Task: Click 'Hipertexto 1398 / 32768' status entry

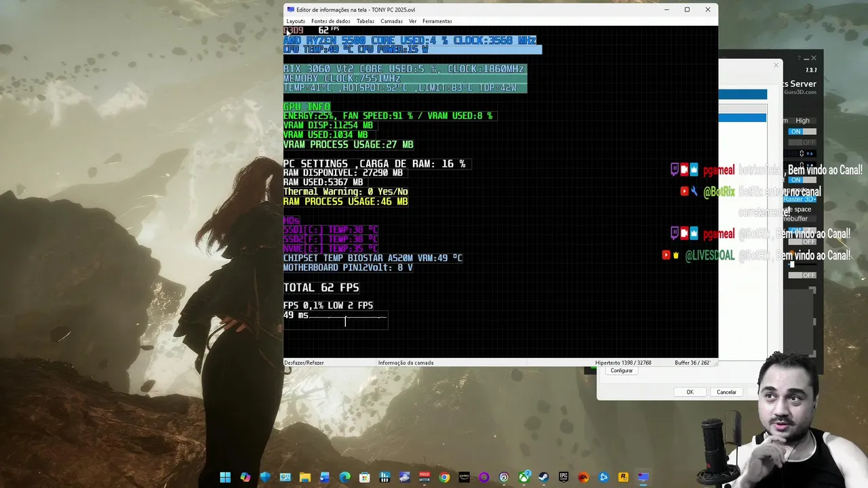Action: click(x=623, y=363)
